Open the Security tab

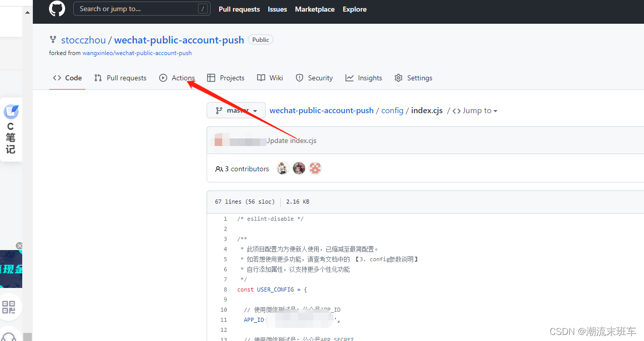coord(314,78)
